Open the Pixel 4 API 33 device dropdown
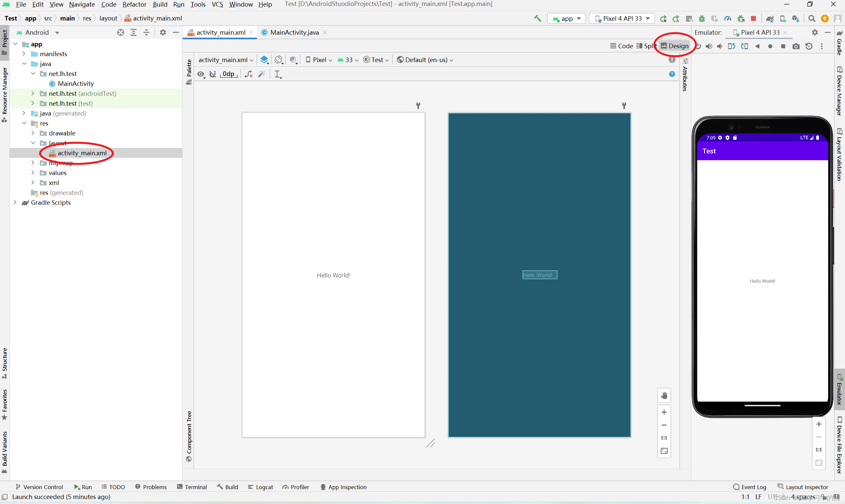Image resolution: width=845 pixels, height=504 pixels. coord(622,19)
